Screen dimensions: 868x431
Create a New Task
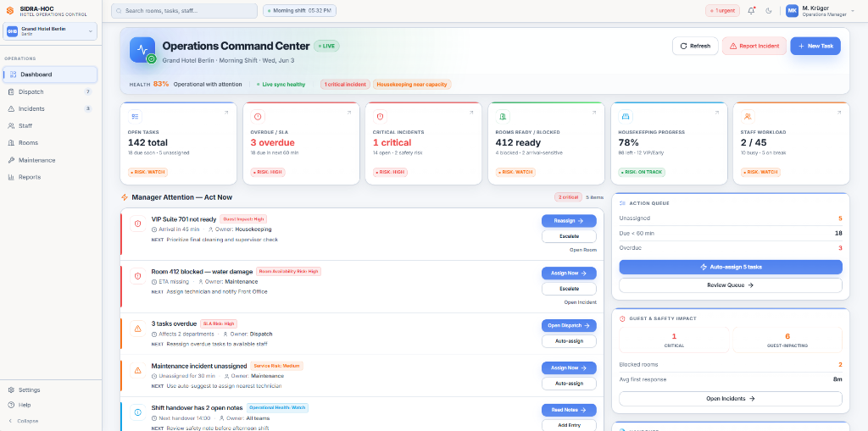click(815, 46)
